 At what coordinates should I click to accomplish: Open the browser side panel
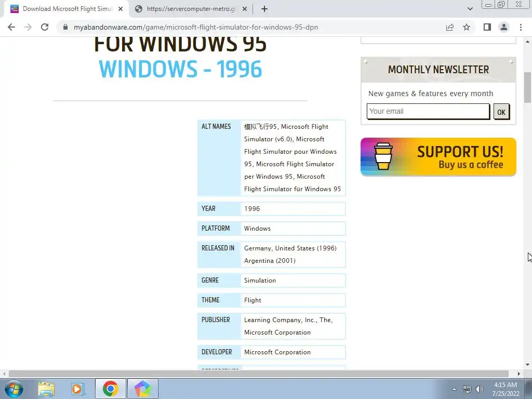click(487, 27)
